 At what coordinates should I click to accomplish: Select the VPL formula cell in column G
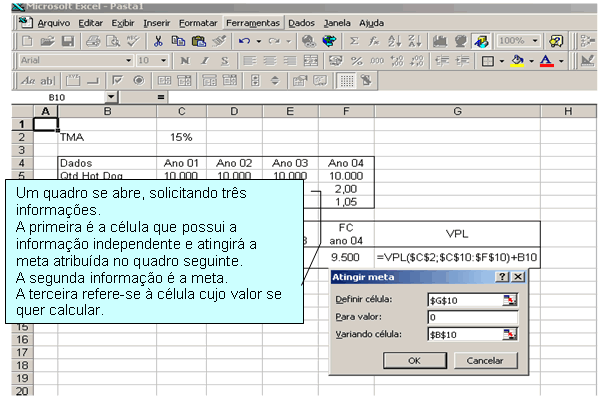click(x=456, y=255)
